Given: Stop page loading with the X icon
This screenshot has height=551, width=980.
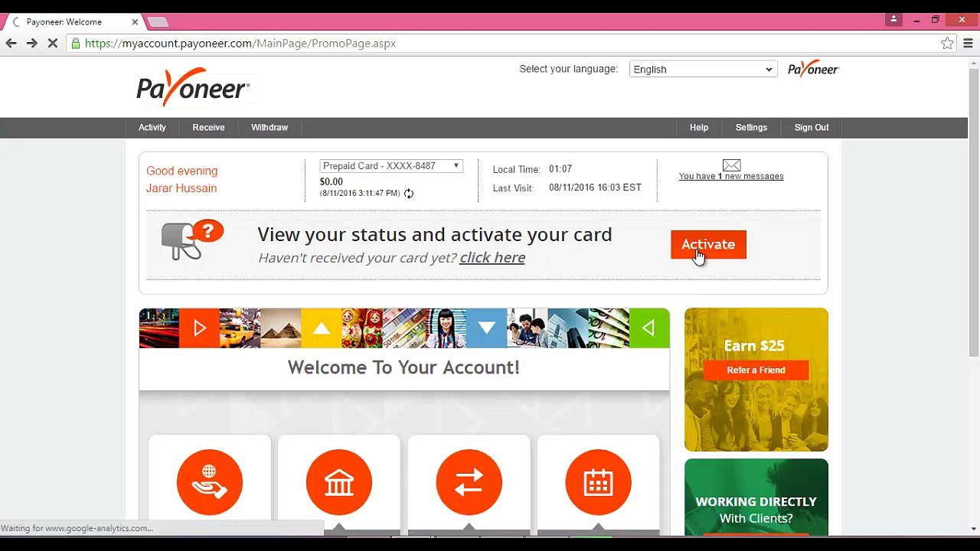Looking at the screenshot, I should point(53,44).
